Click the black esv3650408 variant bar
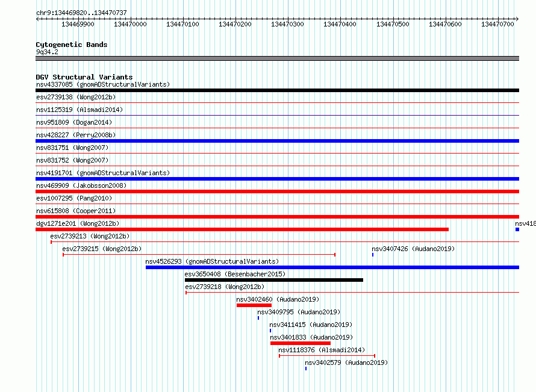This screenshot has height=392, width=536. tap(274, 280)
